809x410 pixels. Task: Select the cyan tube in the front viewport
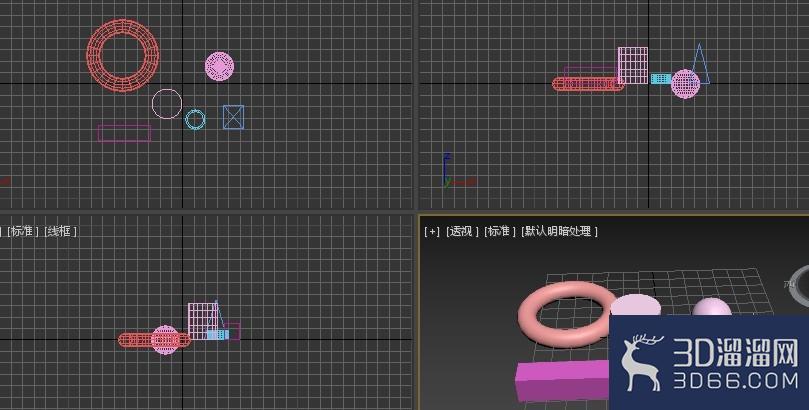661,79
